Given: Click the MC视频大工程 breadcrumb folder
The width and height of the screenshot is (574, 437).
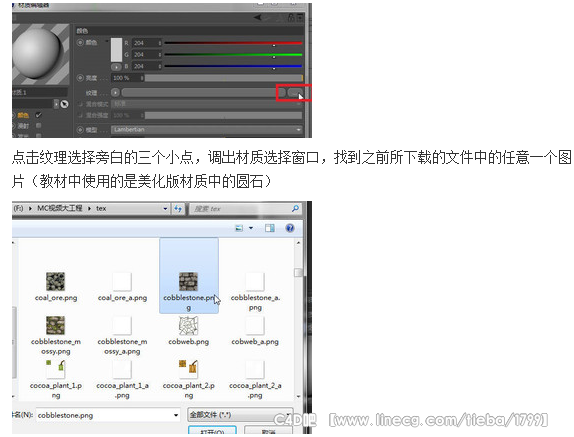Looking at the screenshot, I should tap(60, 208).
